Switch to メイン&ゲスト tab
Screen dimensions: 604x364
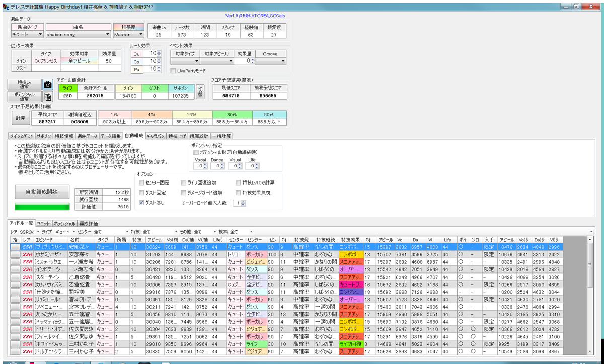[x=22, y=136]
